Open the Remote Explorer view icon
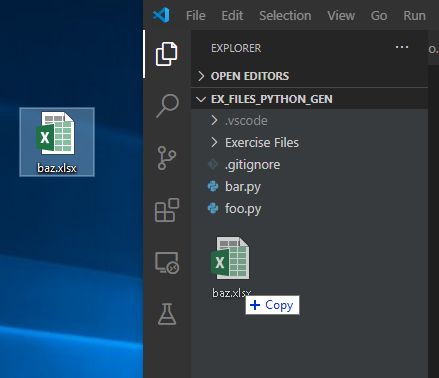 pyautogui.click(x=167, y=263)
